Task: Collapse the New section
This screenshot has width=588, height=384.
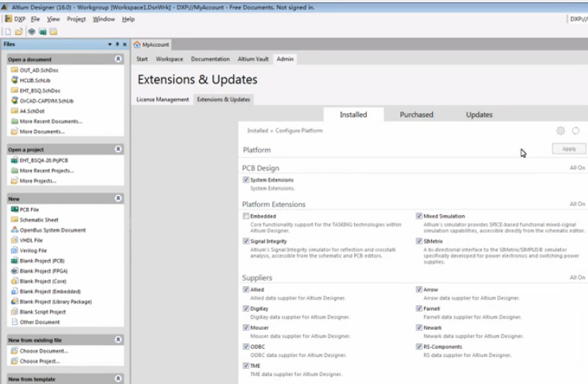Action: coord(118,198)
